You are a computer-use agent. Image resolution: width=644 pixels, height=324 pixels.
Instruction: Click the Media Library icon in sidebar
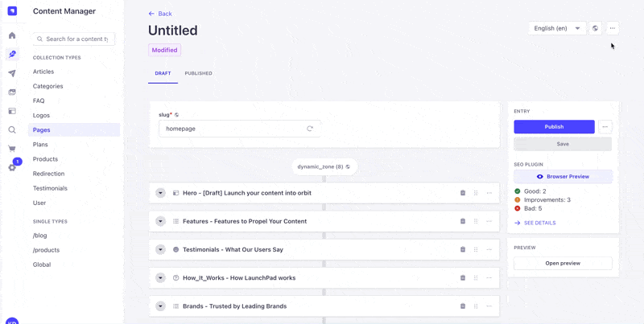coord(12,92)
